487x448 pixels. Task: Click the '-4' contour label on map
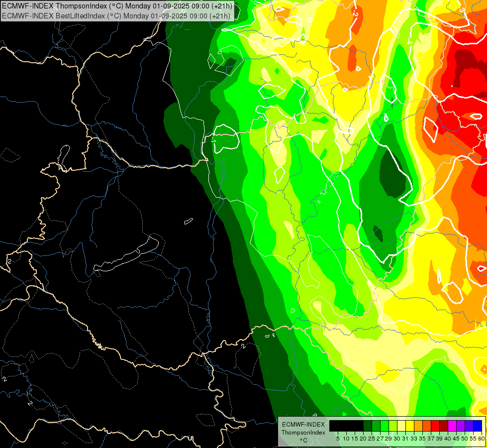coord(410,41)
